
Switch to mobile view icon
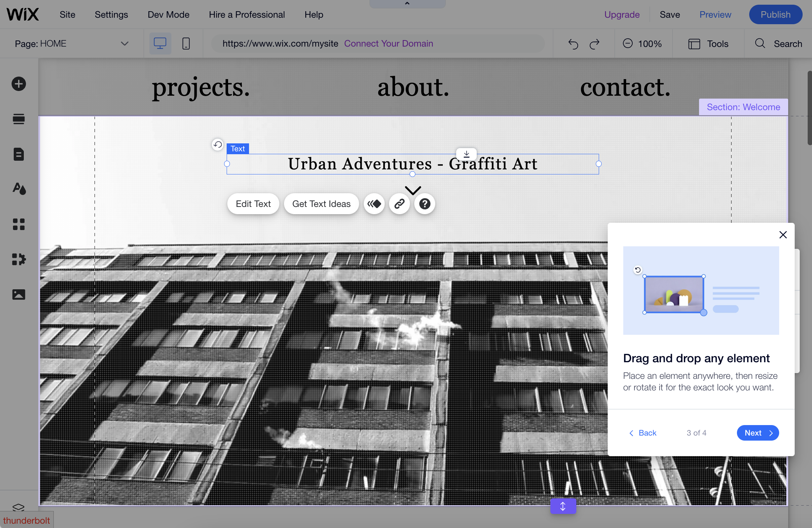click(x=186, y=44)
